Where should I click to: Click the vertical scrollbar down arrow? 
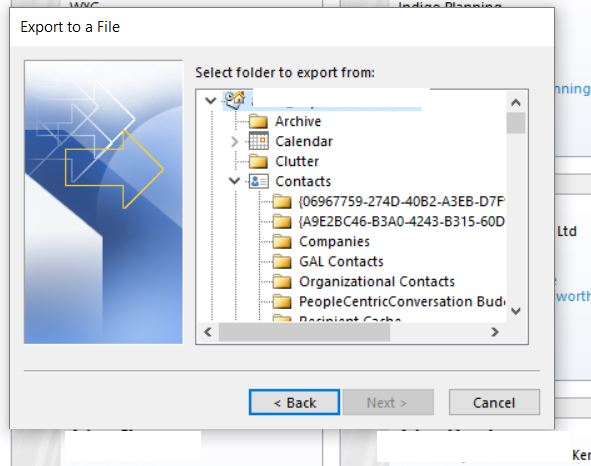(x=516, y=311)
